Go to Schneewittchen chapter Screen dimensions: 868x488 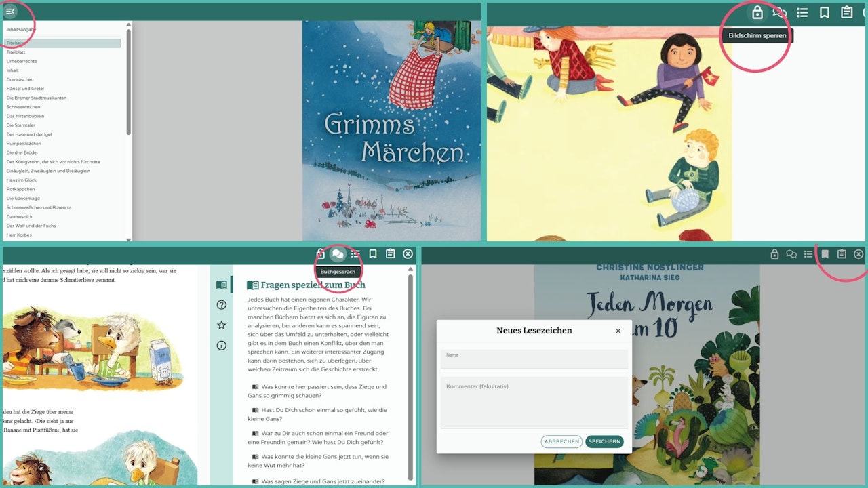(23, 107)
